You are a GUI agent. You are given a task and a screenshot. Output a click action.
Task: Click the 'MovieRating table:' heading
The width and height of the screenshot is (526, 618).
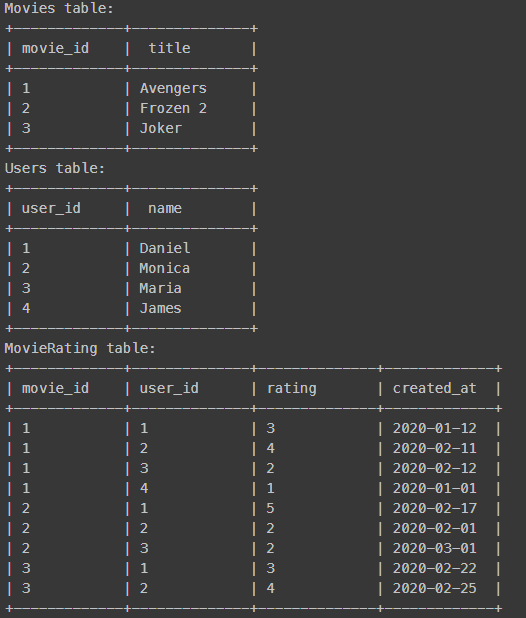point(80,348)
